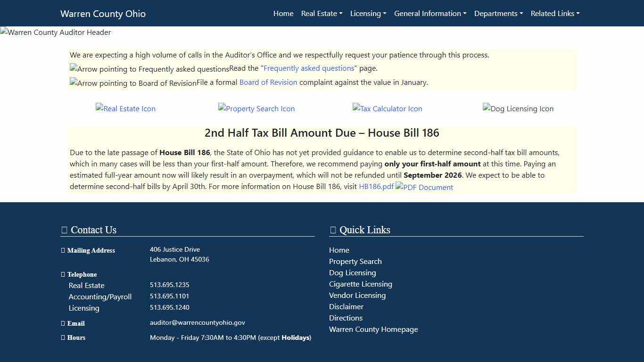
Task: Expand the Related Links menu
Action: coord(555,14)
